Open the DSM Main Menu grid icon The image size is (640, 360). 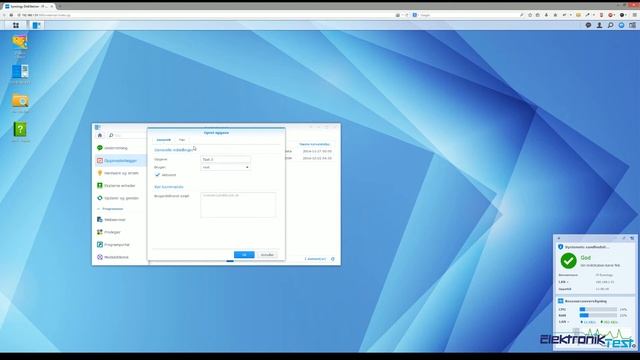click(x=16, y=25)
